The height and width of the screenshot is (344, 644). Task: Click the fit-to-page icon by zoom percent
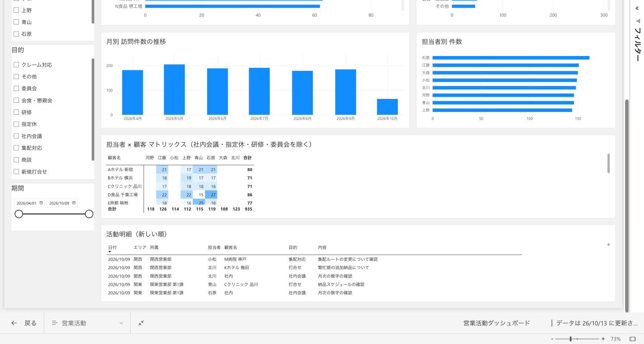pyautogui.click(x=633, y=339)
